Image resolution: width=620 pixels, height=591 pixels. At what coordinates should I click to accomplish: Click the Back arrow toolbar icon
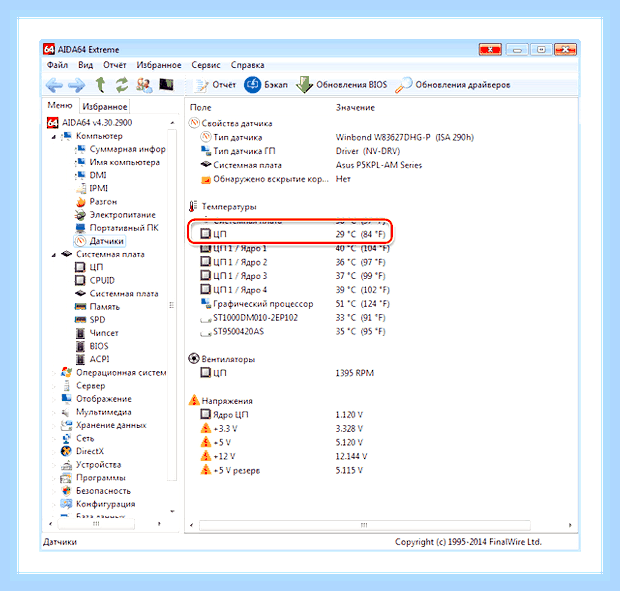[54, 85]
